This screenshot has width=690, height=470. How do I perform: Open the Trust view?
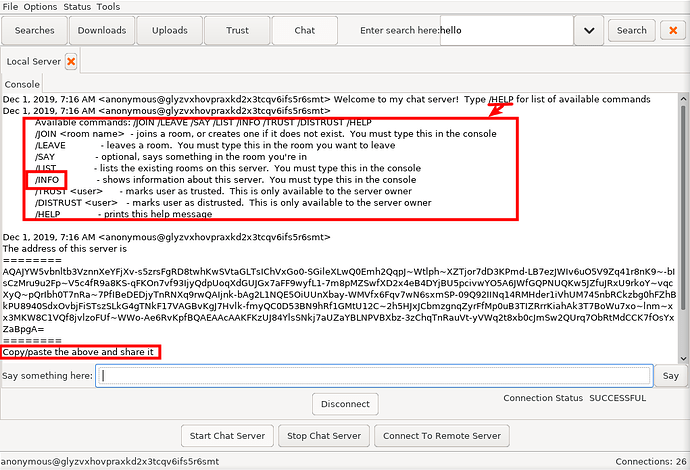tap(238, 31)
